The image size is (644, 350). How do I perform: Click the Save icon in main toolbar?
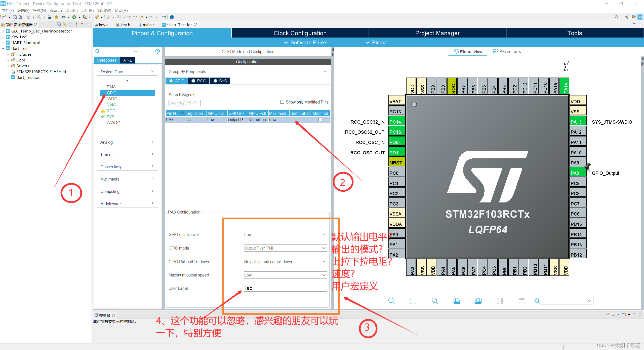coord(15,17)
